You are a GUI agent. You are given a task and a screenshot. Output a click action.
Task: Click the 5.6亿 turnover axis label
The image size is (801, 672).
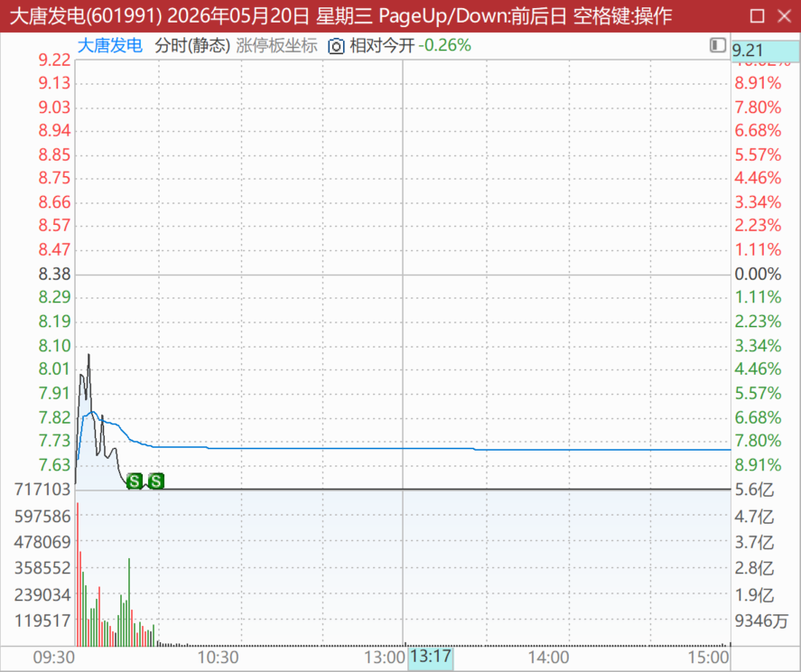coord(755,490)
